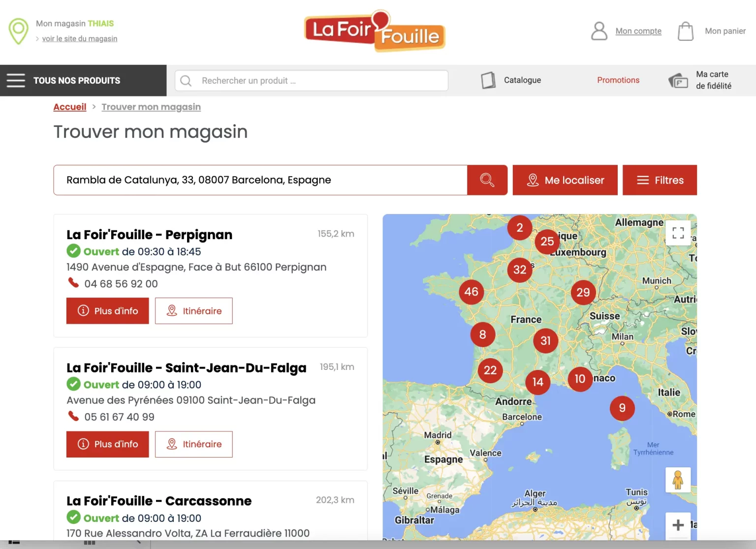756x549 pixels.
Task: Click 'Trouver mon magasin' breadcrumb link
Action: coord(151,107)
